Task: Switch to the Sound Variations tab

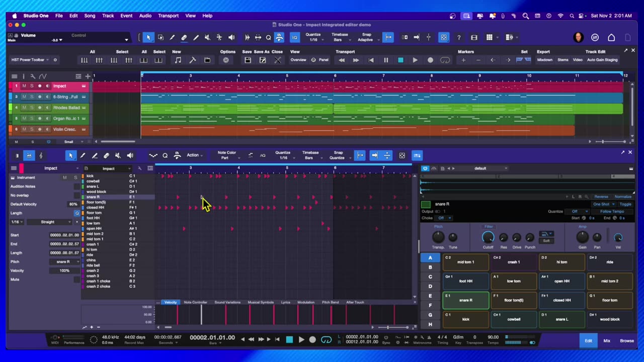Action: coord(227,302)
